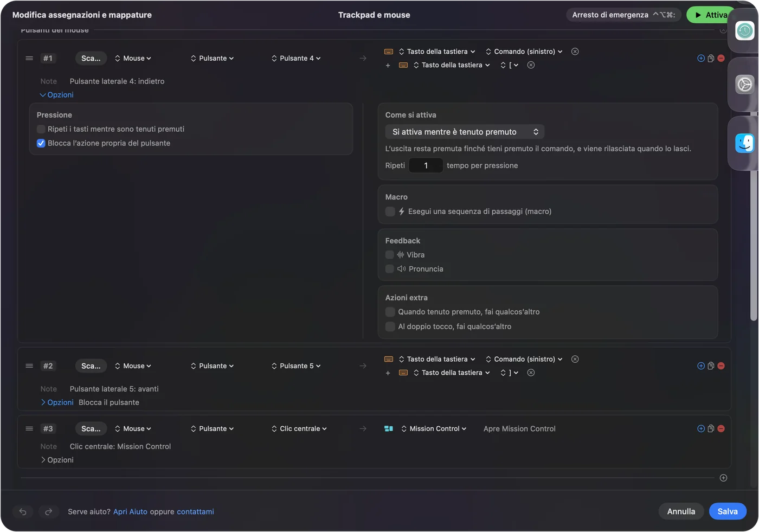
Task: Open Time Machine from the Dock
Action: pos(745,30)
